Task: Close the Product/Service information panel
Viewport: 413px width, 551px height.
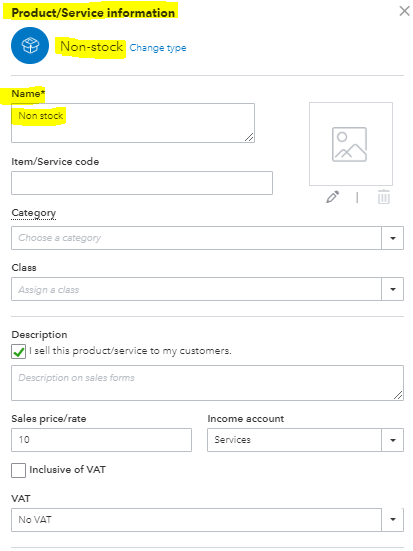Action: point(405,11)
